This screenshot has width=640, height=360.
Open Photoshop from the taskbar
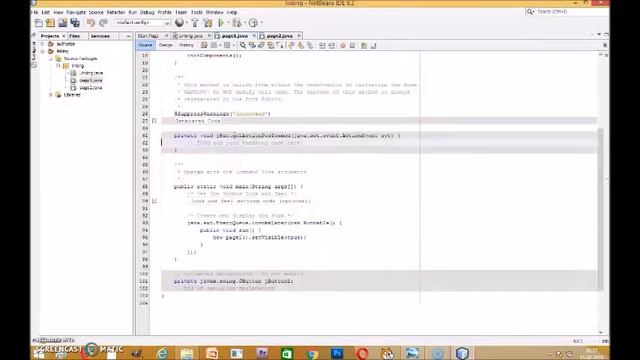coord(337,353)
